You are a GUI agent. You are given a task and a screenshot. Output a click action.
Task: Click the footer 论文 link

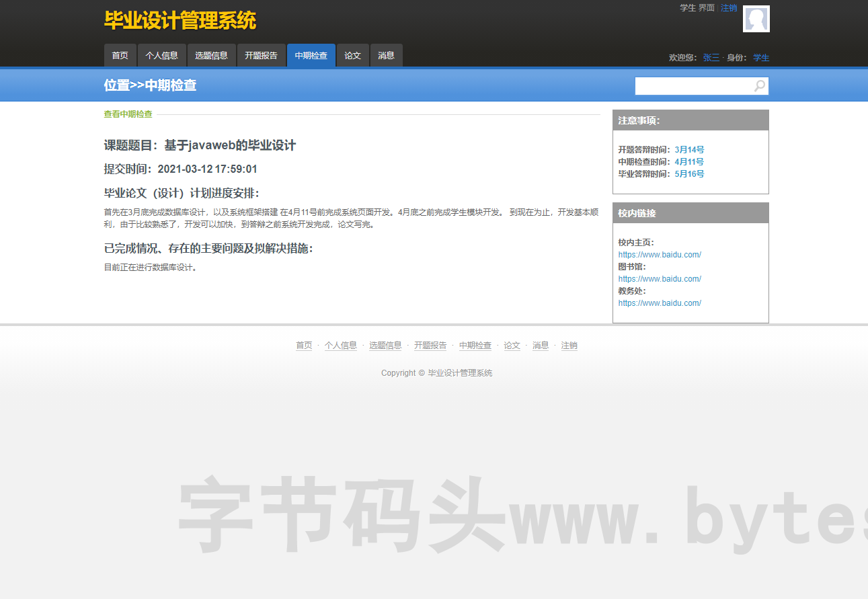512,346
